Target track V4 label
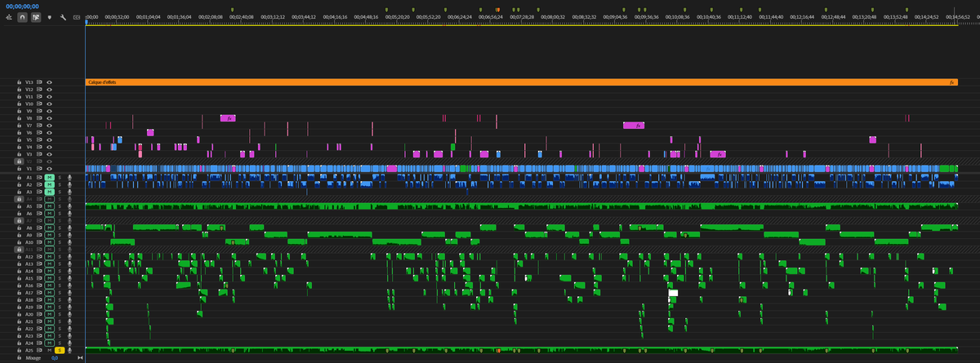 (29, 147)
